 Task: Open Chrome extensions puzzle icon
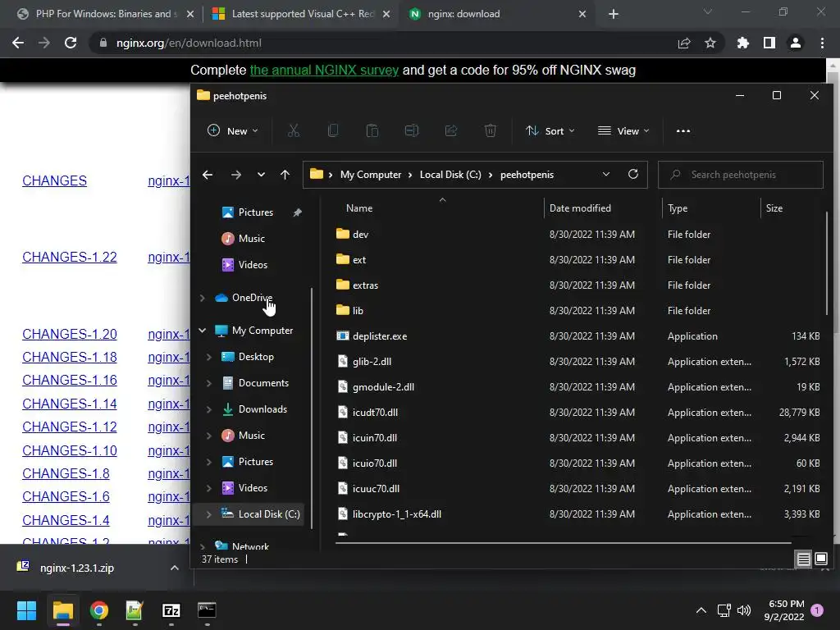pyautogui.click(x=742, y=43)
